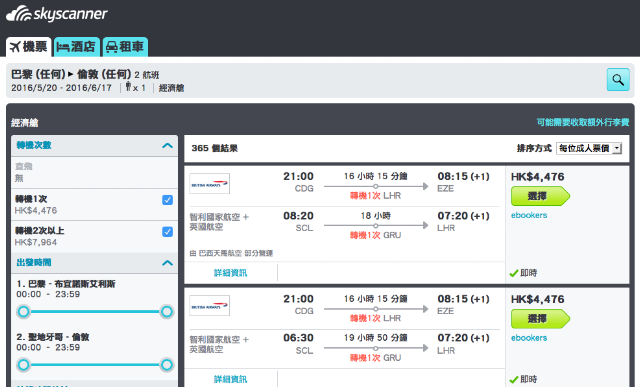Move left handle of 聖地牙哥 - 倫敦 slider
This screenshot has height=387, width=640.
24,365
